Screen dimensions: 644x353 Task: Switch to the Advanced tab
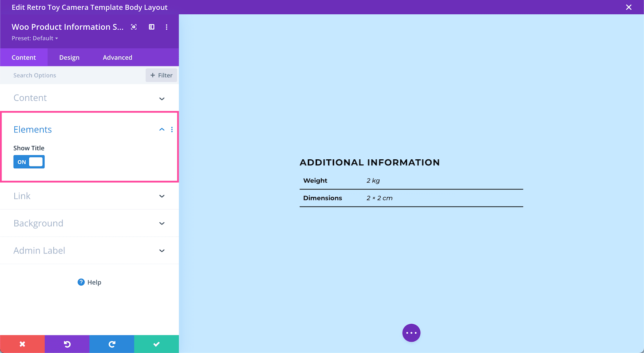coord(117,57)
